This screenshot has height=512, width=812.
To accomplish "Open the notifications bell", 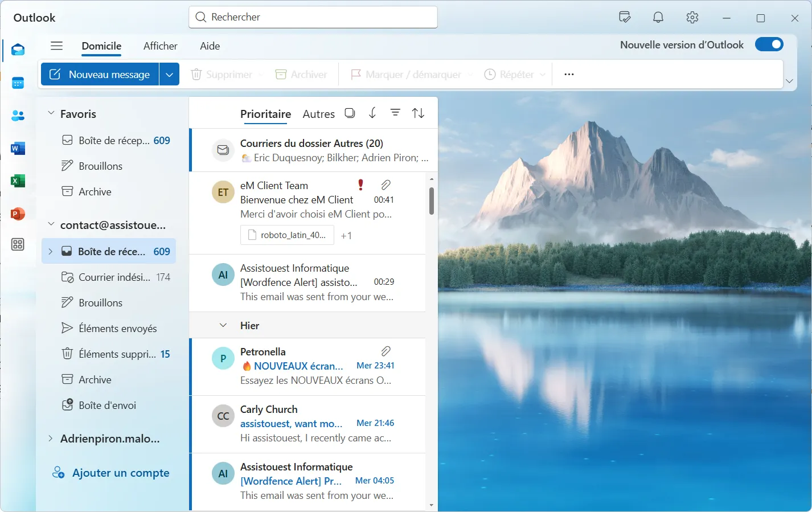I will tap(658, 17).
